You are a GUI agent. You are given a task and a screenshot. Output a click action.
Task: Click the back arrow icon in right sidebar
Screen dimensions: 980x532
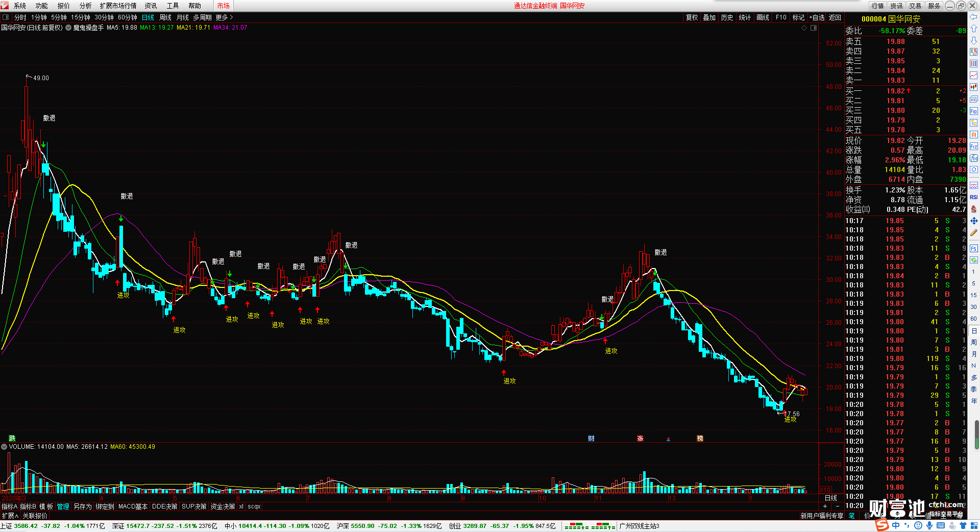coord(973,17)
